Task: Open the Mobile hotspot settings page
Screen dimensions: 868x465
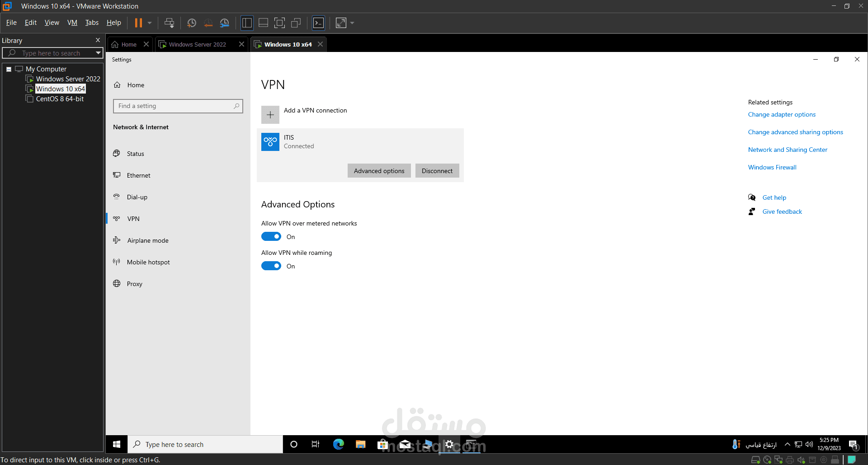Action: pos(148,262)
